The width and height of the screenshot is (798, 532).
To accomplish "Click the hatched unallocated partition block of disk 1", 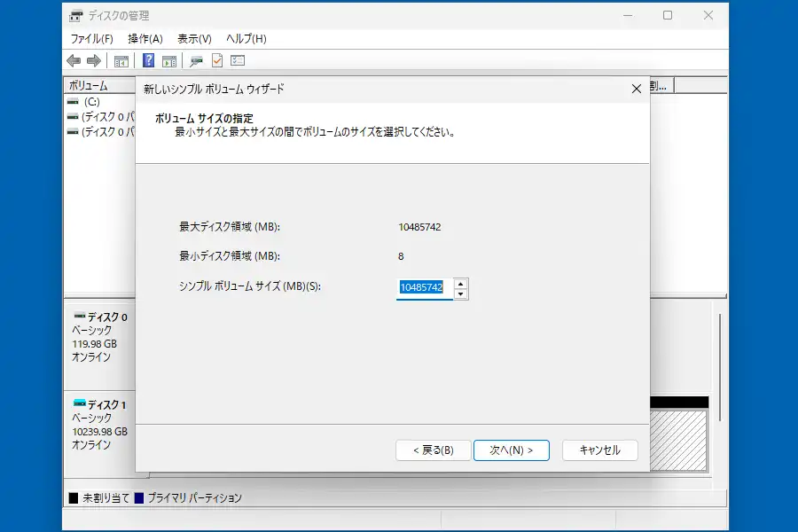I will (678, 441).
